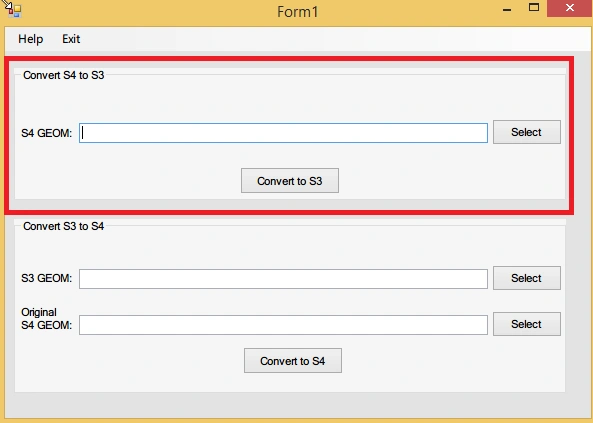Screen dimensions: 593x423
Task: Click Select button beside S3 GEOM field
Action: (x=527, y=278)
